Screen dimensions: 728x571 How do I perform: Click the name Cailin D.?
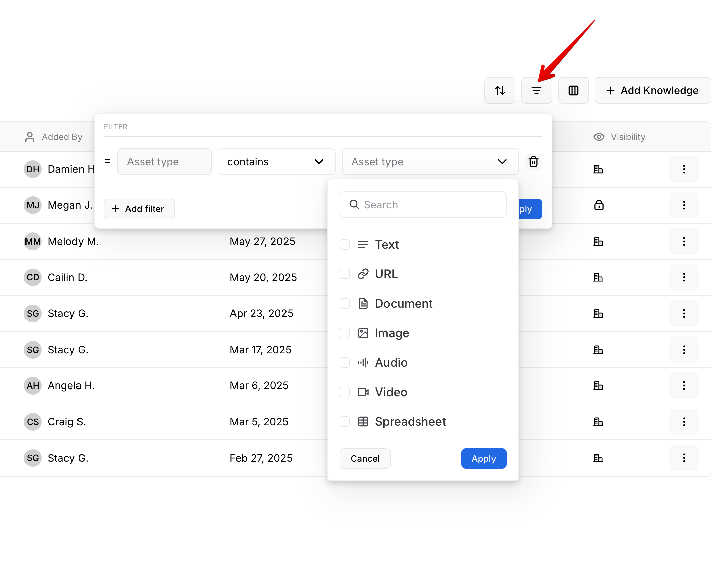click(67, 277)
